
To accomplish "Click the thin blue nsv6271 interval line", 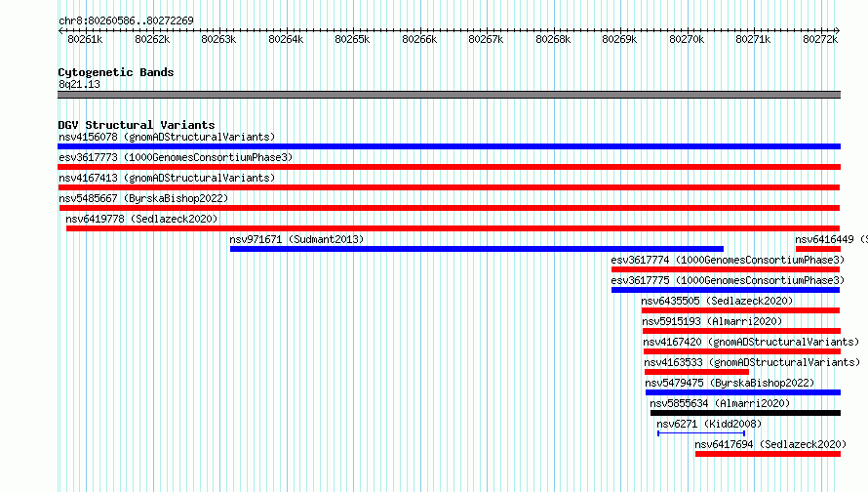I will pos(701,433).
